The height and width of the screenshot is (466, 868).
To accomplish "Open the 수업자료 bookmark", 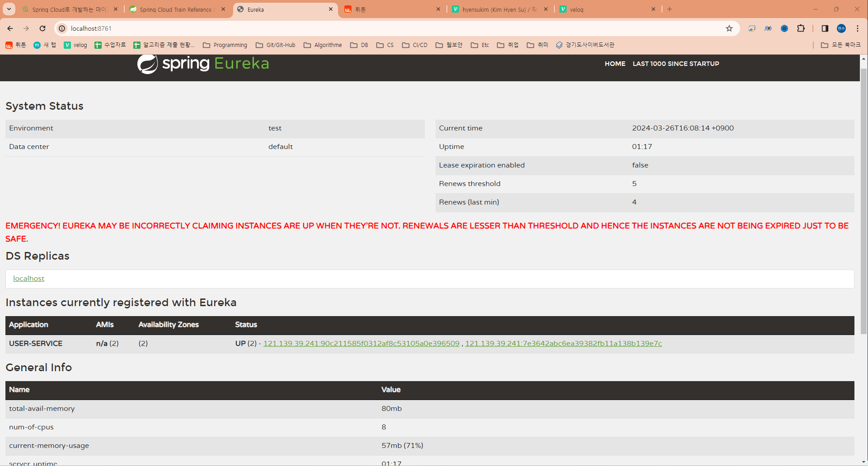I will click(x=110, y=45).
